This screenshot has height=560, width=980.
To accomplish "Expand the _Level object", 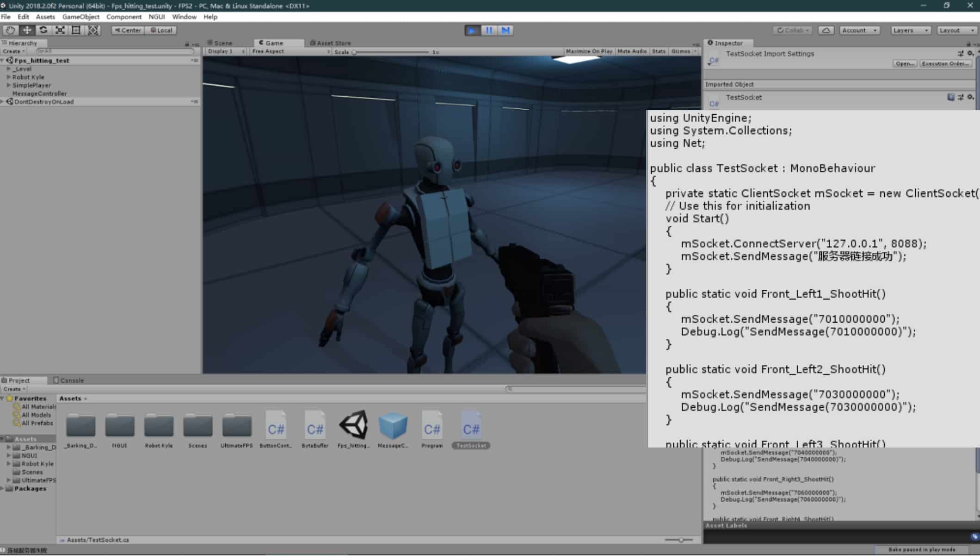I will pyautogui.click(x=8, y=69).
